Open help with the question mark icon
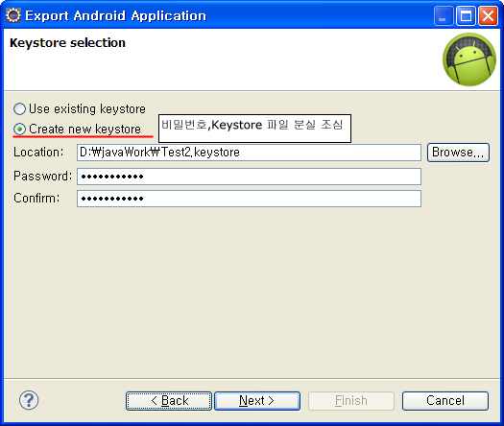 (29, 400)
